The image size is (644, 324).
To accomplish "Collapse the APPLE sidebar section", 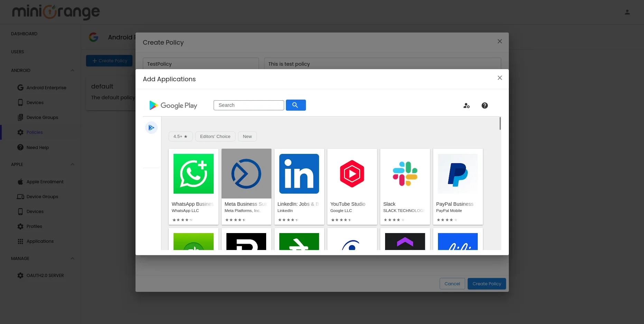I will pos(73,164).
